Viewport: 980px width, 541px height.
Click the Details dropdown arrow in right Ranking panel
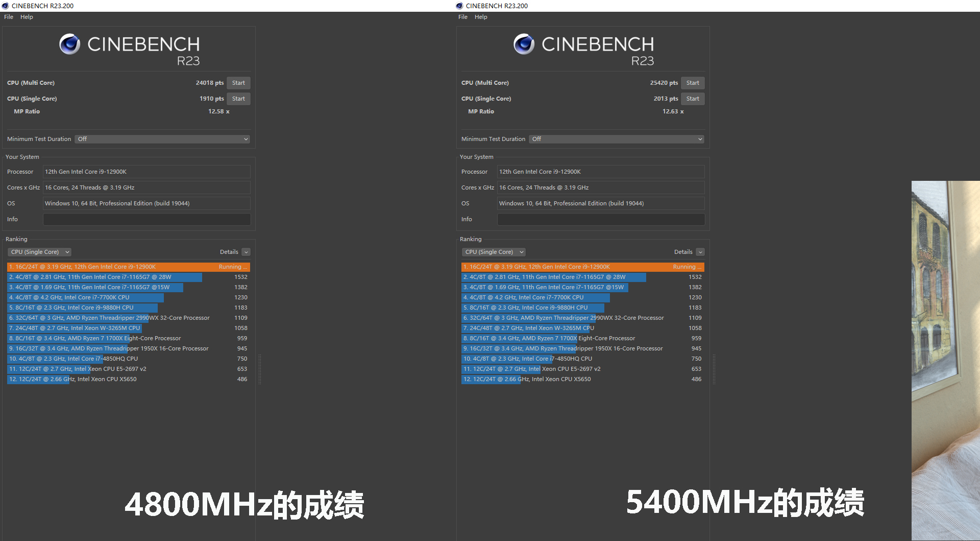pyautogui.click(x=700, y=252)
